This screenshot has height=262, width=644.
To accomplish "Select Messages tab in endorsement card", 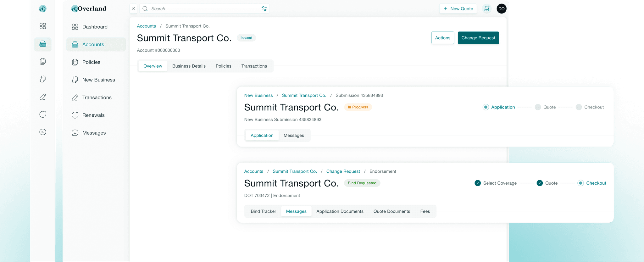I will tap(296, 211).
